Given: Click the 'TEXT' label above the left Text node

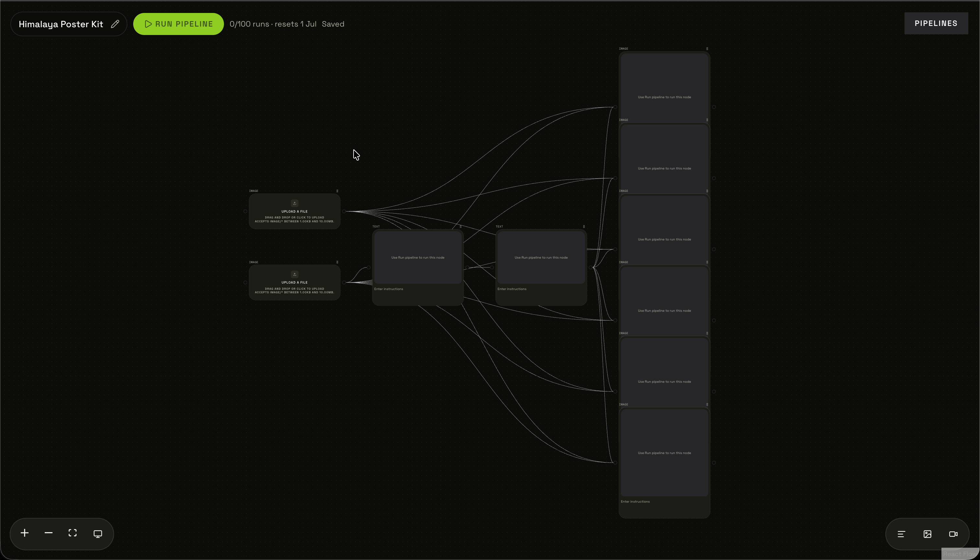Looking at the screenshot, I should (x=376, y=227).
